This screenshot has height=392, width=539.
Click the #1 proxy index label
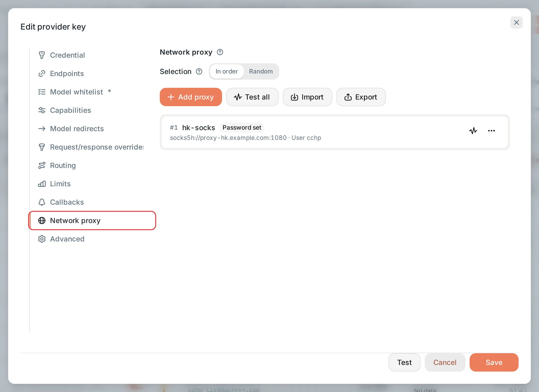[174, 128]
